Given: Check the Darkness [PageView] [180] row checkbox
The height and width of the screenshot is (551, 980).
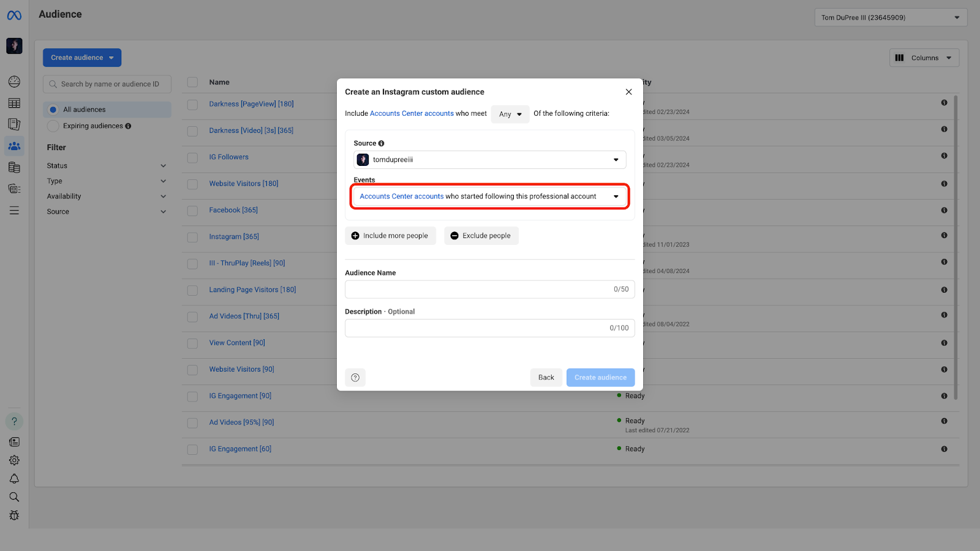Looking at the screenshot, I should 192,105.
